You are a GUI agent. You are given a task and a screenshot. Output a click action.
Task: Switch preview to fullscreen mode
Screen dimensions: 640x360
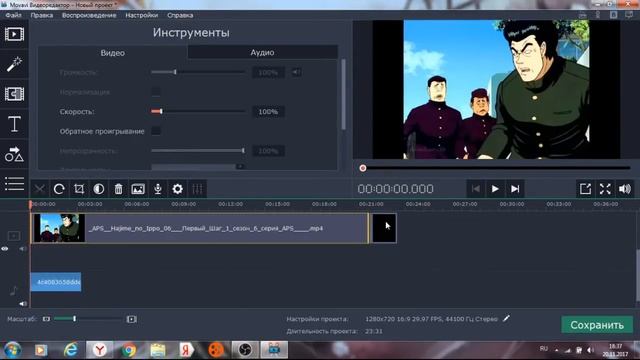click(x=605, y=189)
